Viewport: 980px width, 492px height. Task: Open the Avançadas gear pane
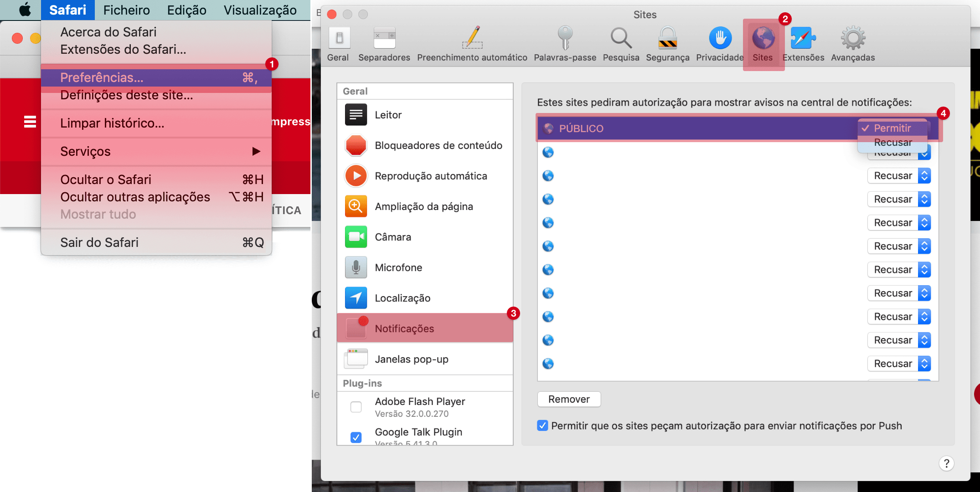[852, 44]
